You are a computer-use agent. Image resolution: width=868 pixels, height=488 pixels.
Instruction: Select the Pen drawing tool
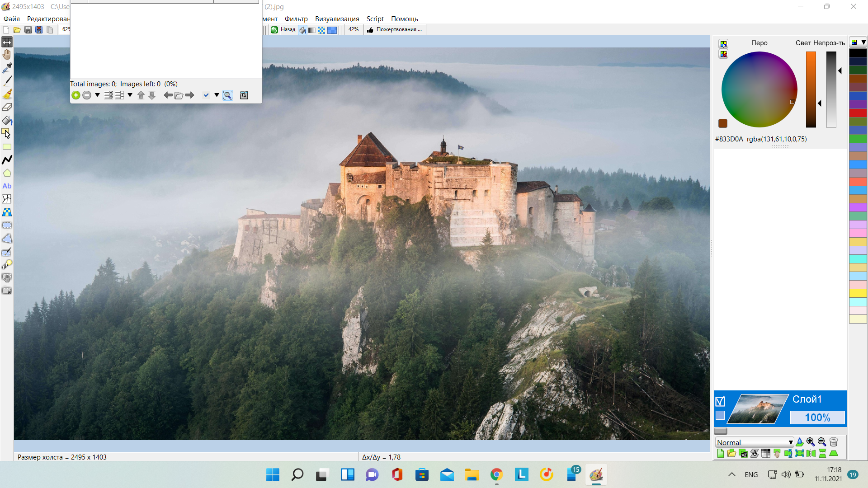(x=7, y=81)
